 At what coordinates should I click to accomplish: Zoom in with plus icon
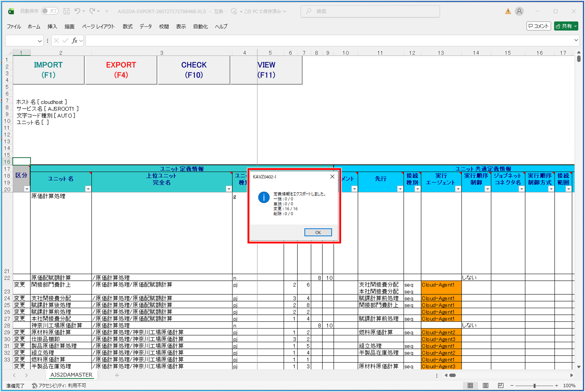(x=556, y=386)
